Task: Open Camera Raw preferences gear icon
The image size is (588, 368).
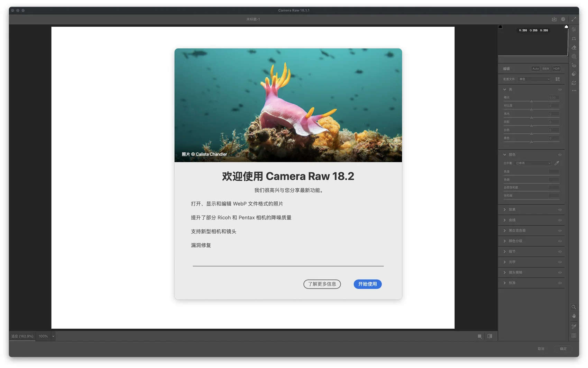Action: click(563, 19)
